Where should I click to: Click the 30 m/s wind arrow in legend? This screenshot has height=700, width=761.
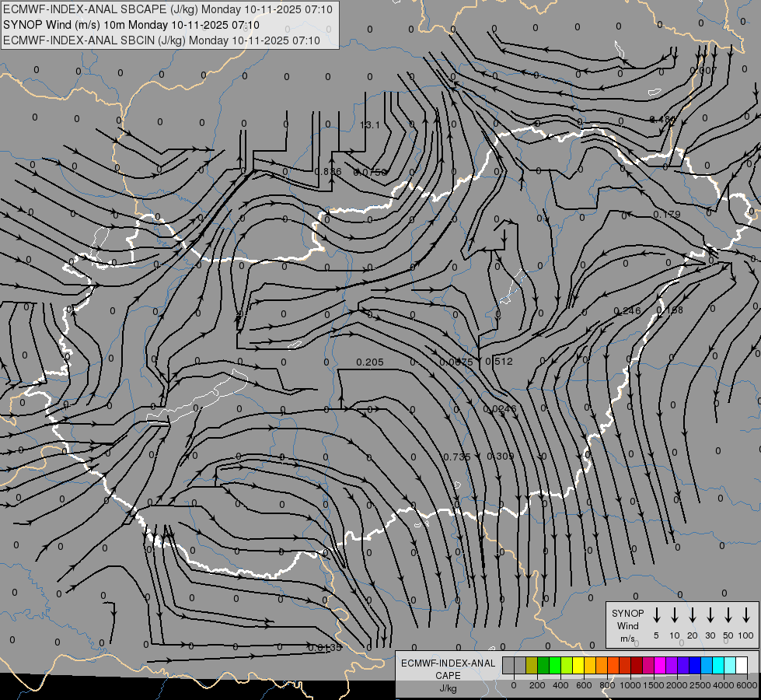[710, 614]
